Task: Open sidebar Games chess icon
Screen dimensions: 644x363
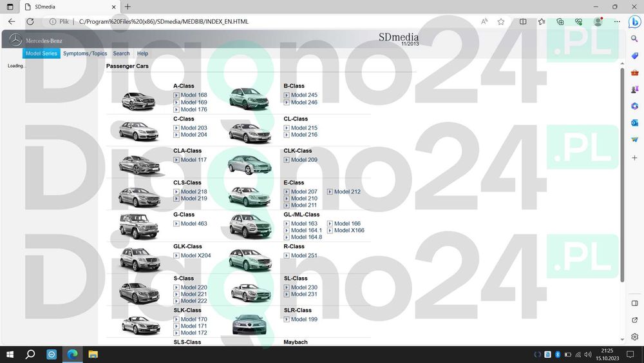Action: [x=634, y=89]
